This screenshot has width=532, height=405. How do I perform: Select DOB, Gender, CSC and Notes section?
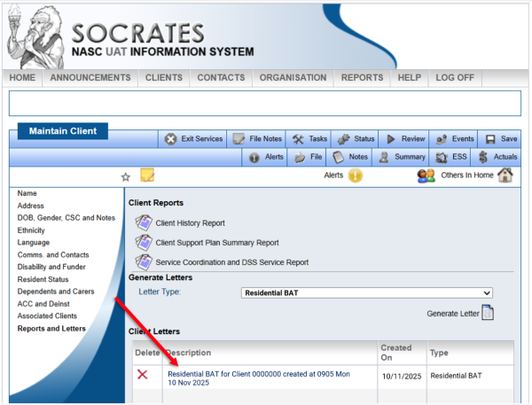tap(66, 218)
